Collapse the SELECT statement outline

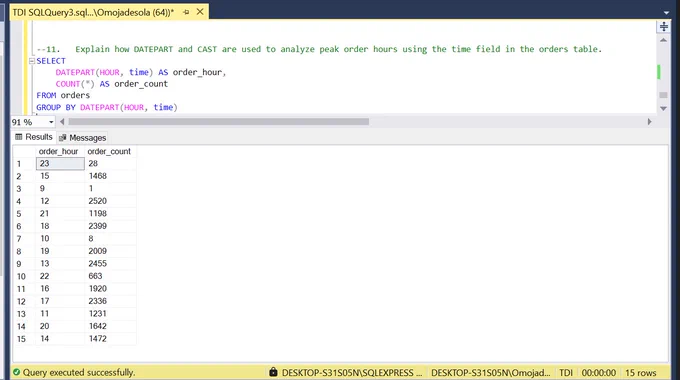[32, 61]
